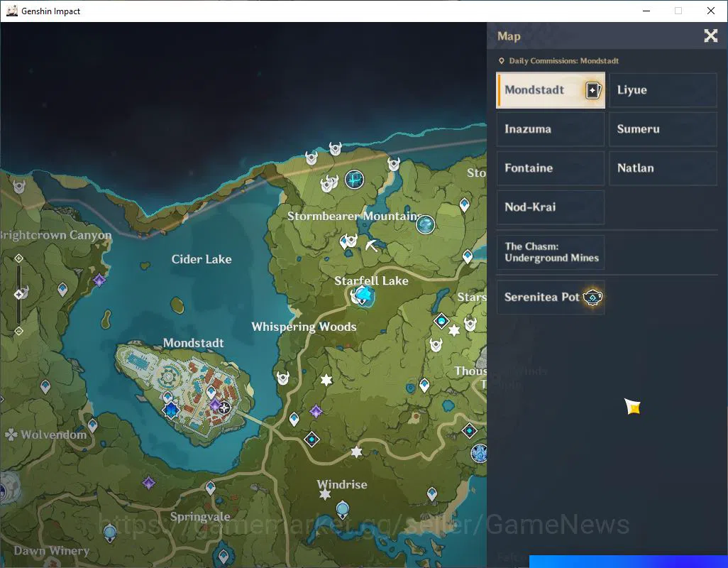Select the teleport waypoint near Springvale
Screen dimensions: 728x568
click(x=210, y=488)
